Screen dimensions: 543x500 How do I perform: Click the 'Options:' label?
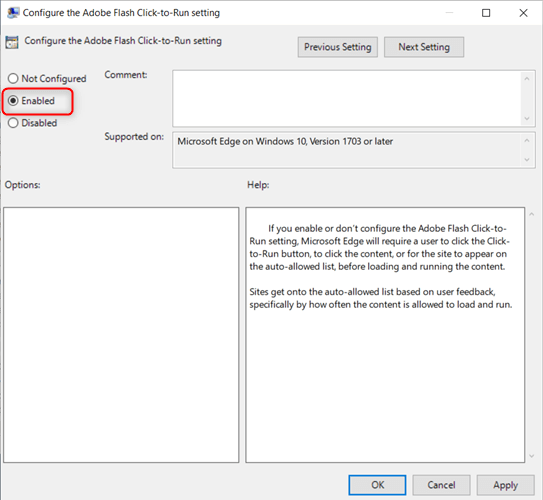point(23,185)
